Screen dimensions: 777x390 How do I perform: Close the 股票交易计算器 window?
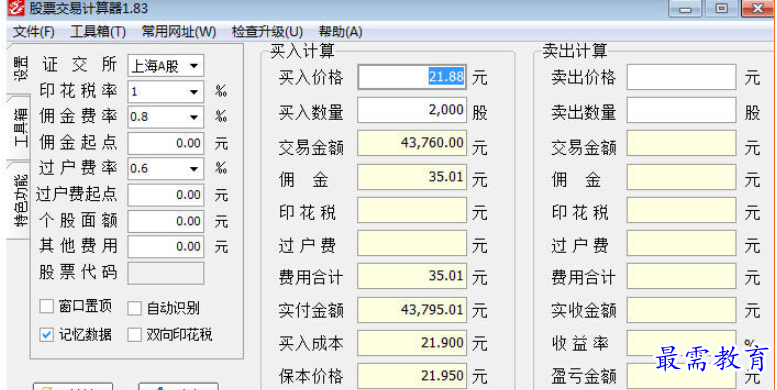(759, 8)
